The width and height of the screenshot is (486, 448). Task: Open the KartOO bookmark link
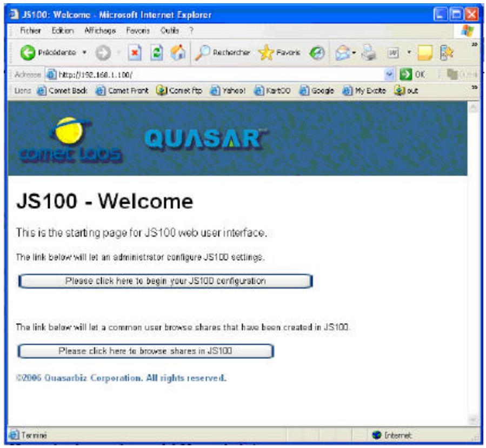(x=272, y=91)
